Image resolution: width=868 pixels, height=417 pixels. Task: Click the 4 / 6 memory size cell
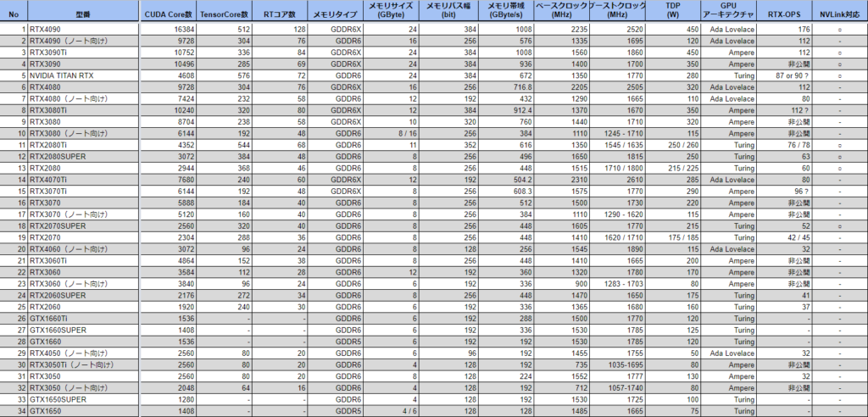[392, 411]
